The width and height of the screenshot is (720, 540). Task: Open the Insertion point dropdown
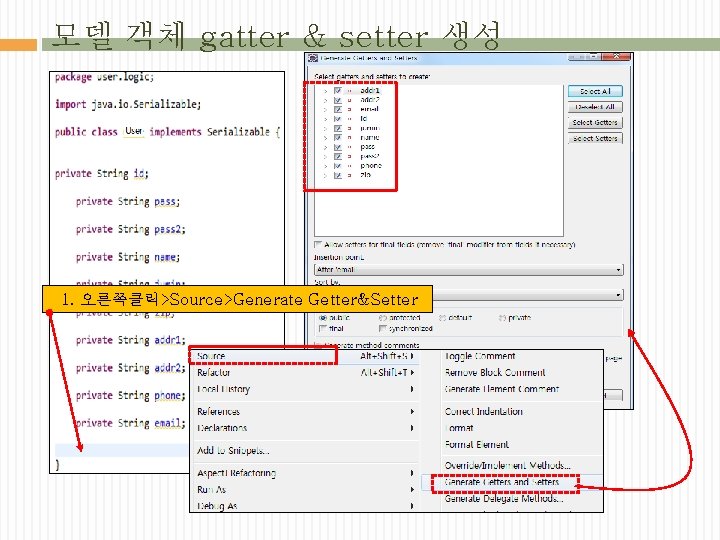pyautogui.click(x=468, y=270)
